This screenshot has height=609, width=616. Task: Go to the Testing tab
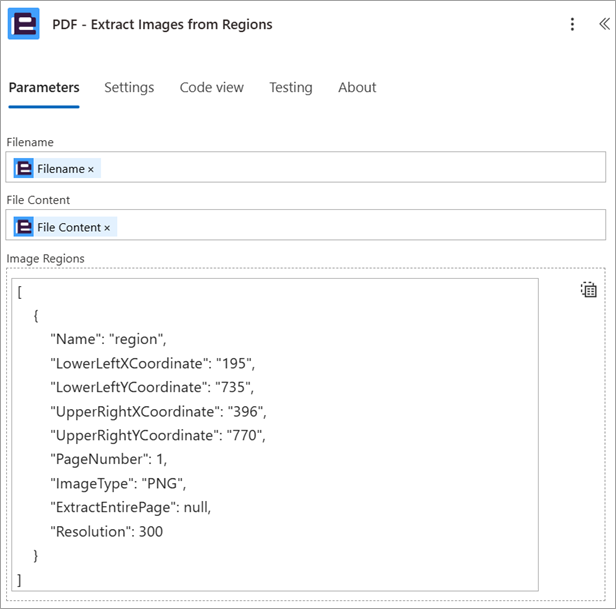(x=291, y=87)
